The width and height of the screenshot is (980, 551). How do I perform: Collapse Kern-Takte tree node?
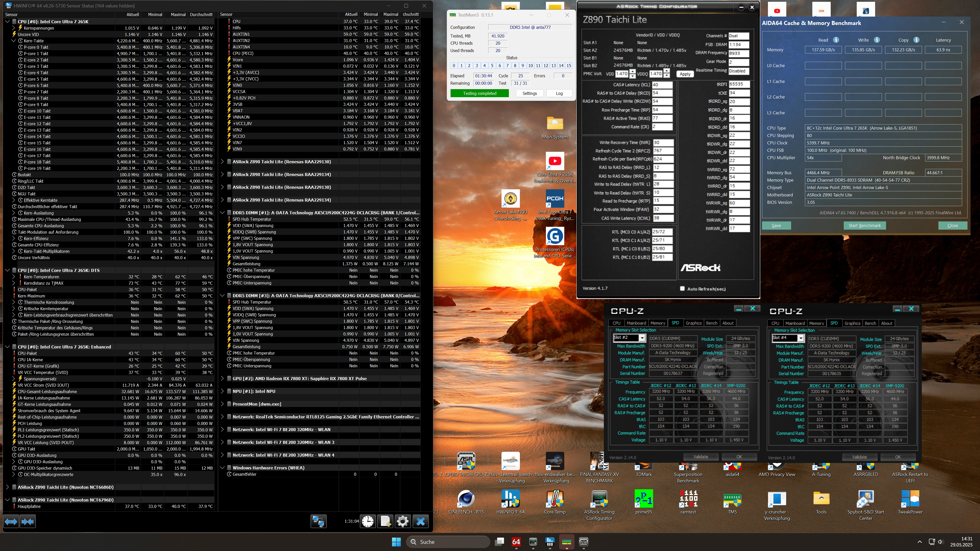tap(14, 41)
